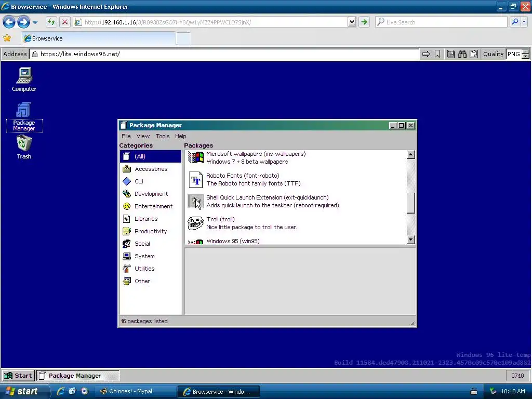Open the bookmarks book icon in Browservice bar
This screenshot has height=399, width=532.
[451, 54]
